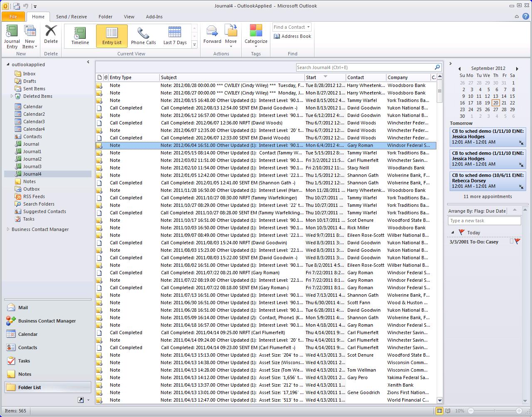
Task: Expand the Deleted Items folder
Action: point(12,96)
